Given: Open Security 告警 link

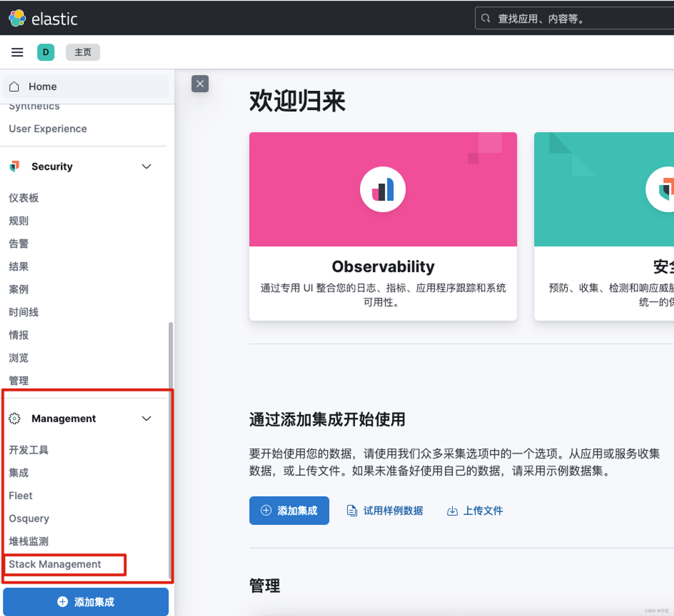Looking at the screenshot, I should [19, 244].
